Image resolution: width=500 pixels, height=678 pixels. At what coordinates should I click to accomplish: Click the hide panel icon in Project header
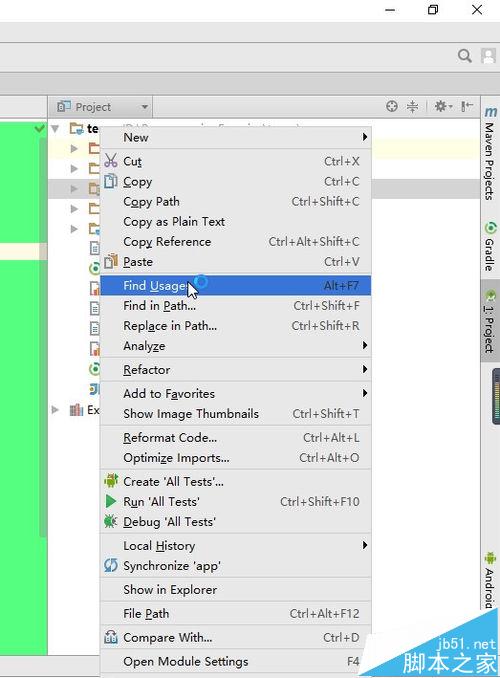coord(467,106)
